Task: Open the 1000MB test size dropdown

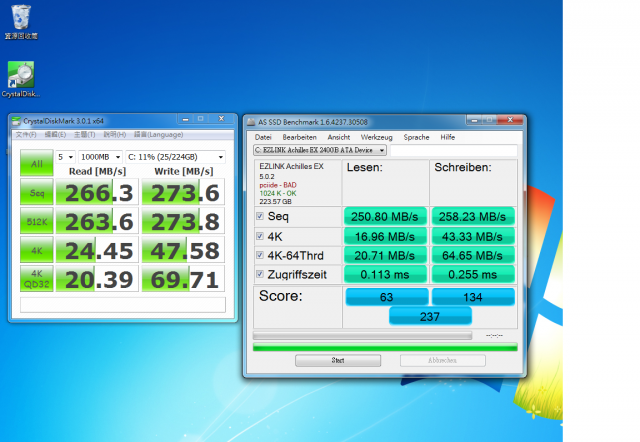Action: pos(100,157)
